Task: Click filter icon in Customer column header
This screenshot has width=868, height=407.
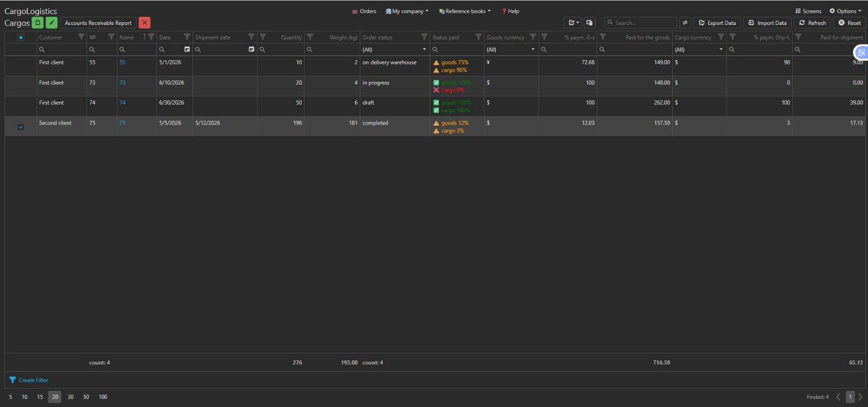Action: tap(81, 37)
